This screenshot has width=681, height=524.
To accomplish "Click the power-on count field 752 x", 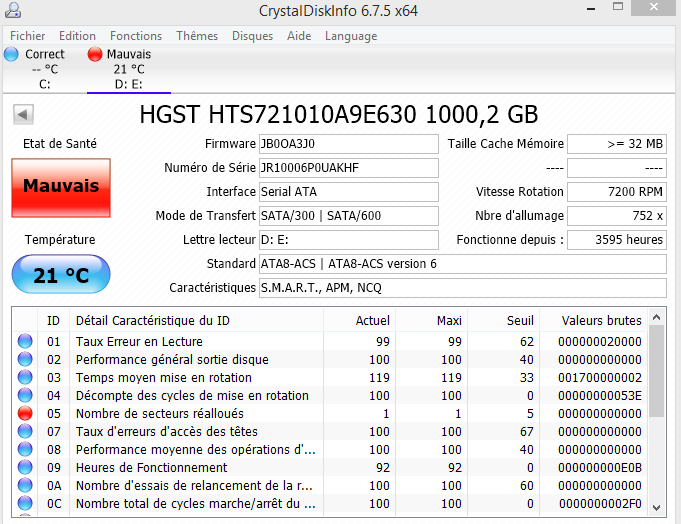I will 617,216.
